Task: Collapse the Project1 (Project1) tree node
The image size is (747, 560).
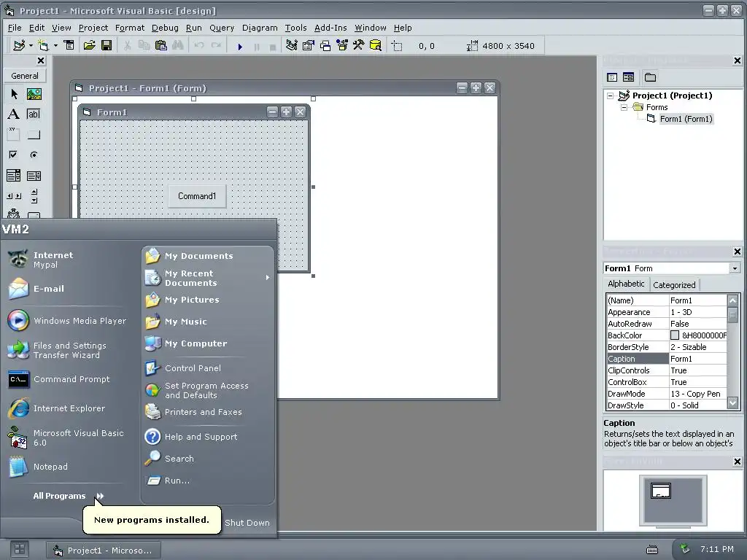Action: tap(611, 96)
